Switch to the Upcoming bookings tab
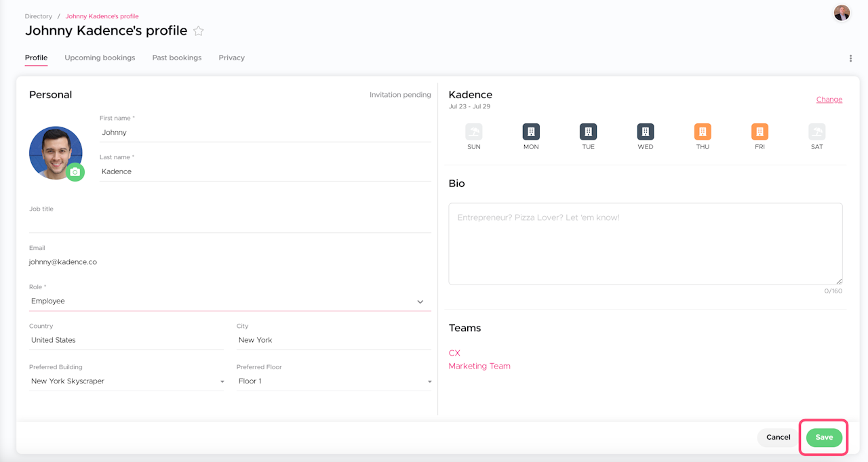Screen dimensions: 868x462 tap(100, 58)
